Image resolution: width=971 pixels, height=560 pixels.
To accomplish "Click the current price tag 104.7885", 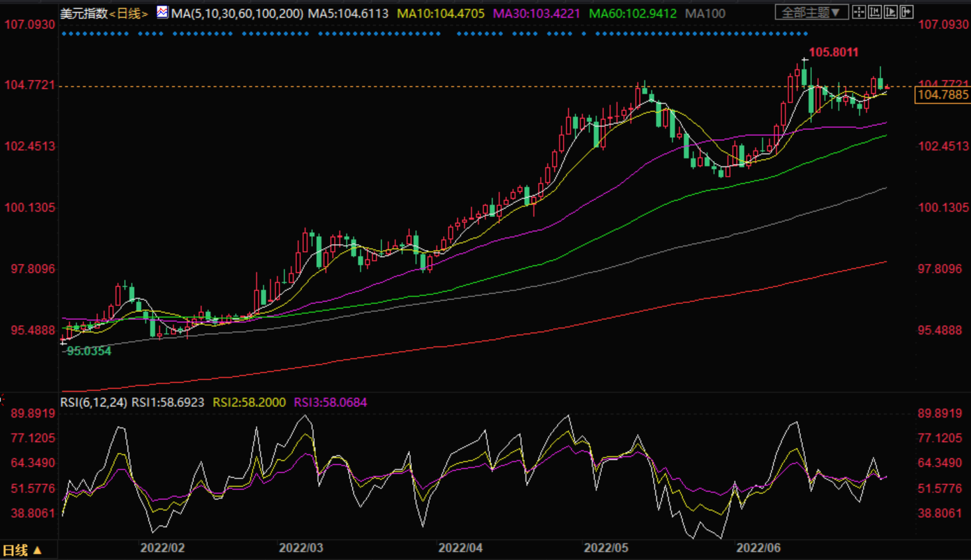I will point(943,95).
